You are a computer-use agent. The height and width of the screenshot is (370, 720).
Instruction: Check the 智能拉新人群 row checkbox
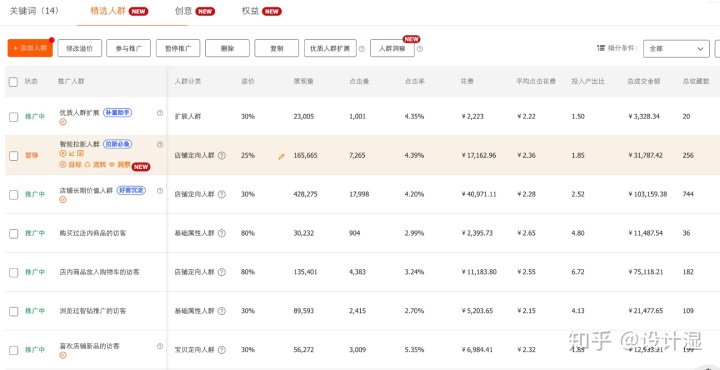point(13,156)
